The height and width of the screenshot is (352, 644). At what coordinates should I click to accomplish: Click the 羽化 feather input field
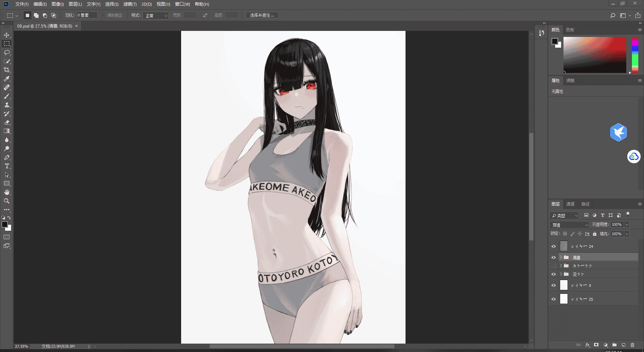87,15
